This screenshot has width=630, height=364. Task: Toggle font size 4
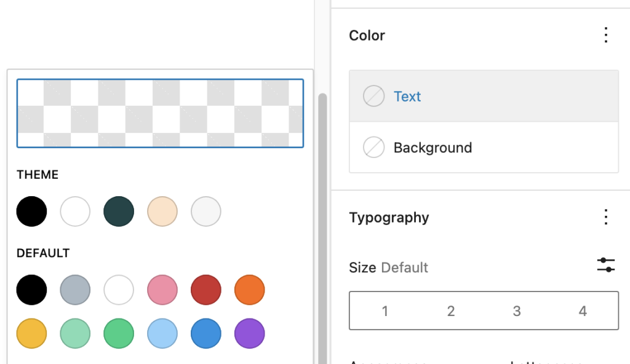coord(583,311)
